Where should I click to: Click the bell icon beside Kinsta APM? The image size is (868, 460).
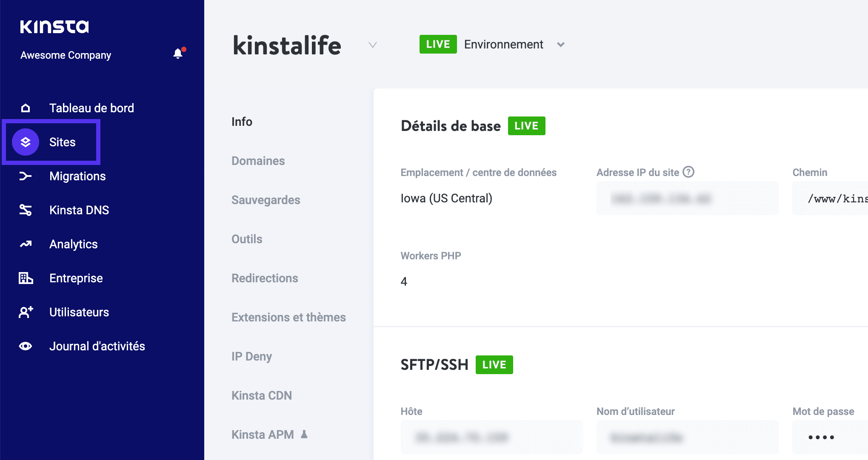click(304, 434)
